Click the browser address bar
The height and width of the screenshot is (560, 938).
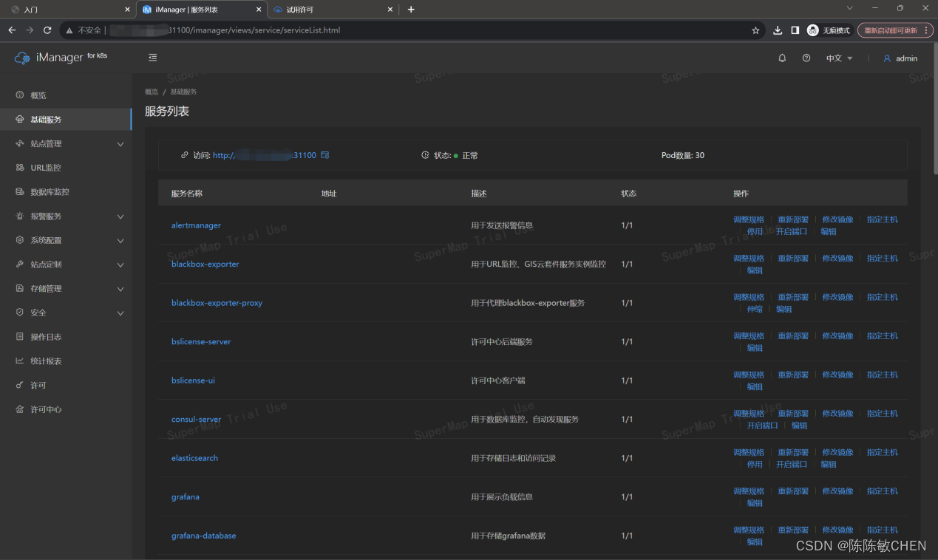click(x=414, y=30)
